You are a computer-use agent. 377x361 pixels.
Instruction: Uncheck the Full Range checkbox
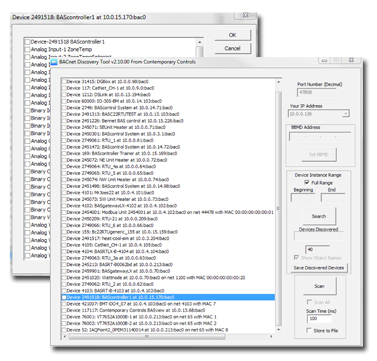pyautogui.click(x=306, y=183)
